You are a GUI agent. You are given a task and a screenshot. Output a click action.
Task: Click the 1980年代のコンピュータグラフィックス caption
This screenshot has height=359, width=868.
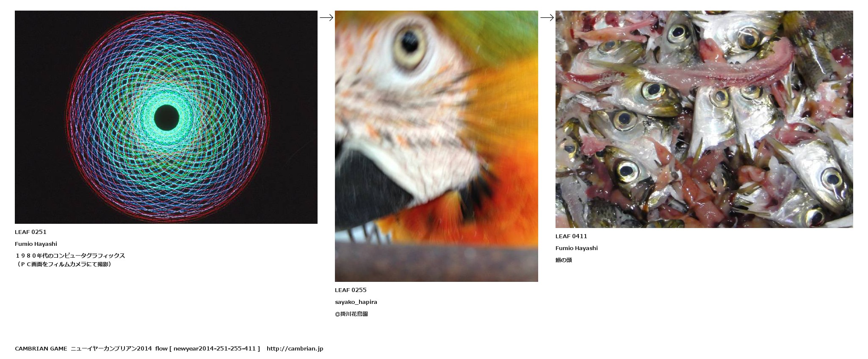tap(70, 256)
